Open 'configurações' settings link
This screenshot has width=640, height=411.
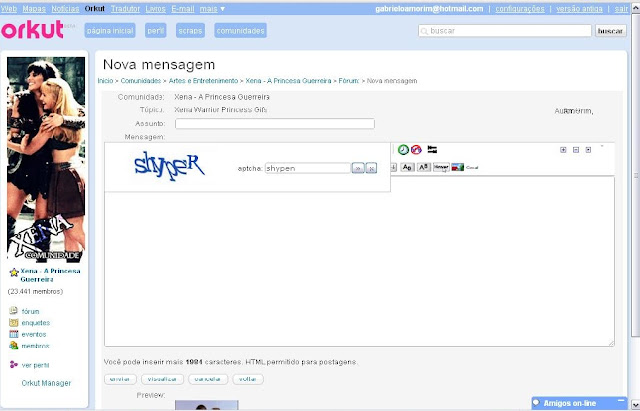(520, 9)
